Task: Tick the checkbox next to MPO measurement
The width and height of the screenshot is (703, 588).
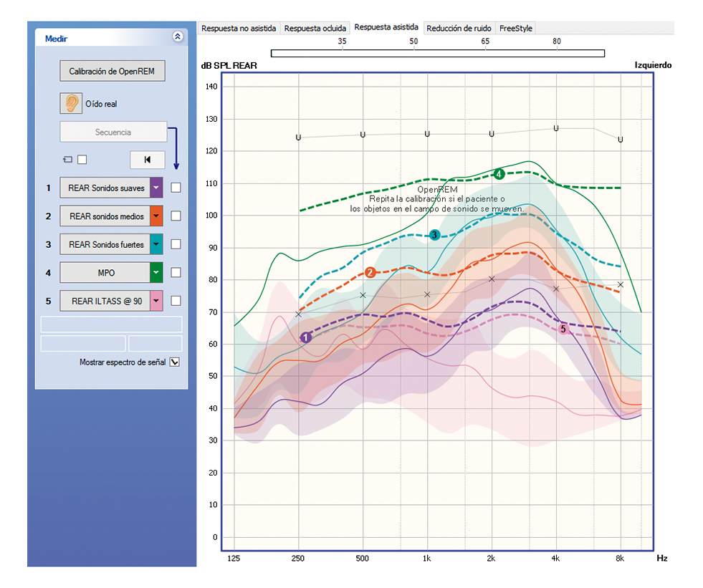Action: coord(176,272)
